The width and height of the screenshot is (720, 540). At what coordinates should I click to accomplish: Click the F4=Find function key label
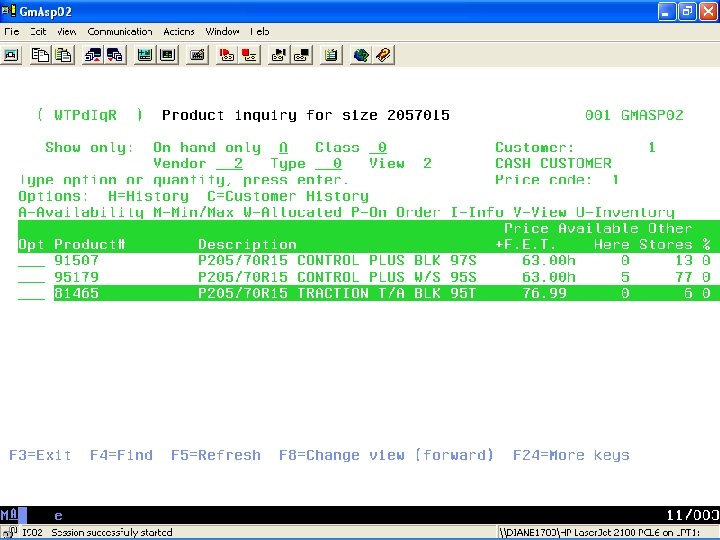(x=121, y=455)
